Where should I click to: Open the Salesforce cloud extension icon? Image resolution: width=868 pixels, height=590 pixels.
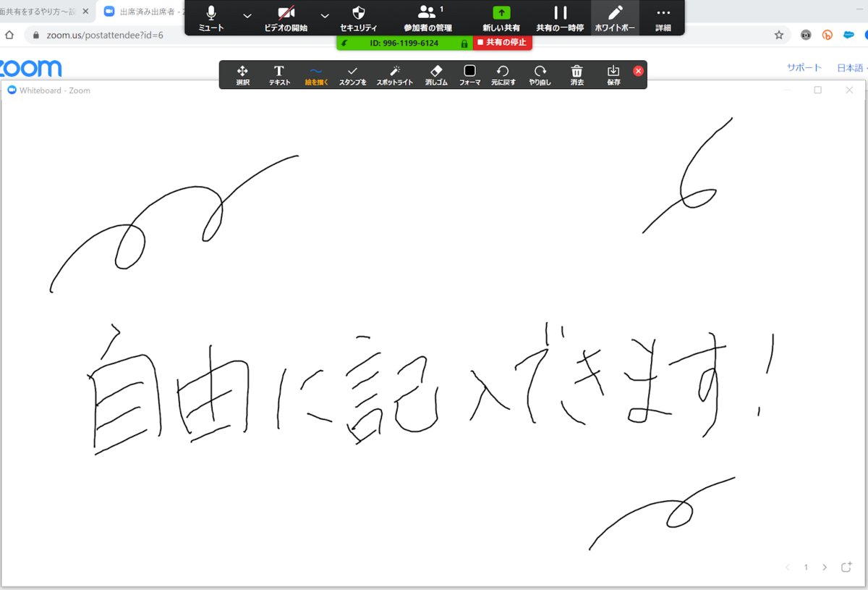tap(848, 35)
